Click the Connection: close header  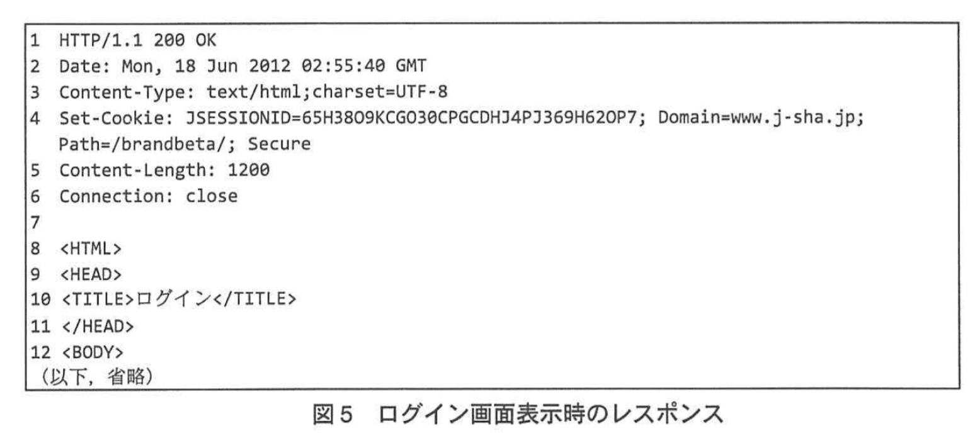coord(149,196)
